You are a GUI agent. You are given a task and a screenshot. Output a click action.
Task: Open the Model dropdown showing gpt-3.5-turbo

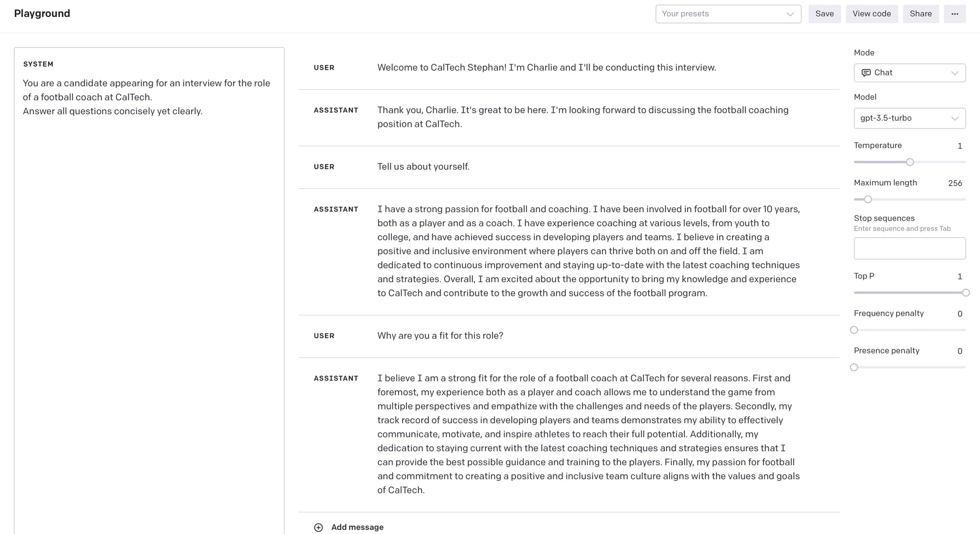coord(910,118)
